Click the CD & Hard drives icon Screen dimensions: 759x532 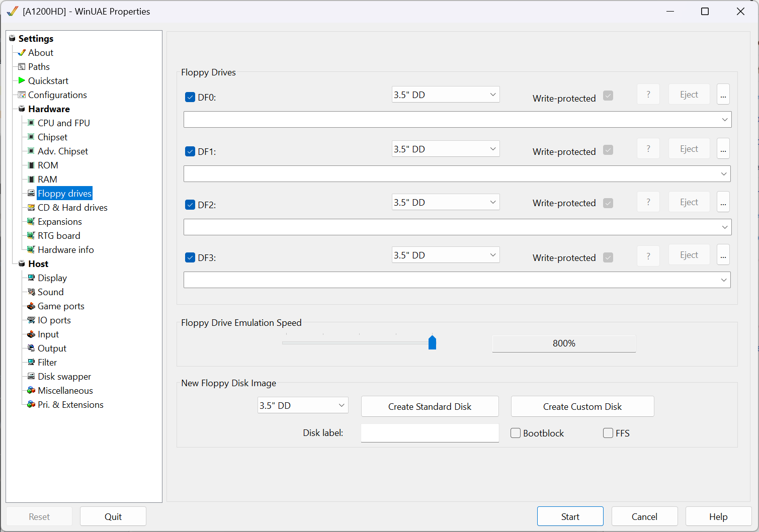[x=31, y=207]
